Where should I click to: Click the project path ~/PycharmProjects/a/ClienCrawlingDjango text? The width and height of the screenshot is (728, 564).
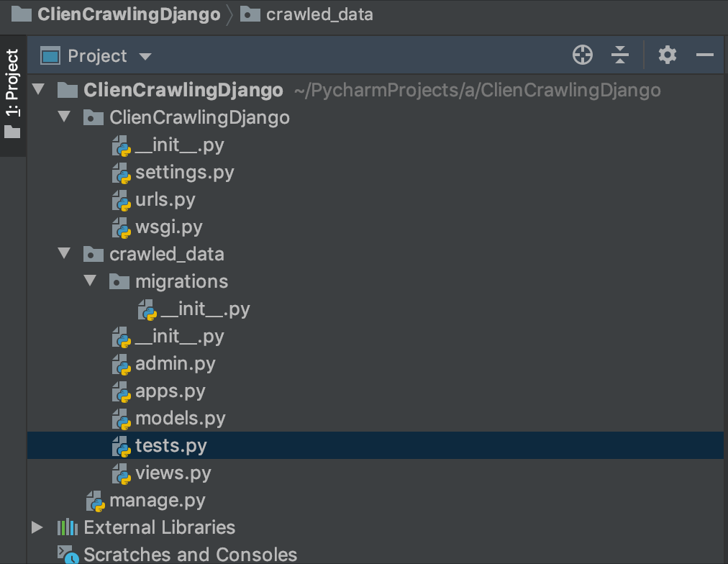(x=478, y=90)
